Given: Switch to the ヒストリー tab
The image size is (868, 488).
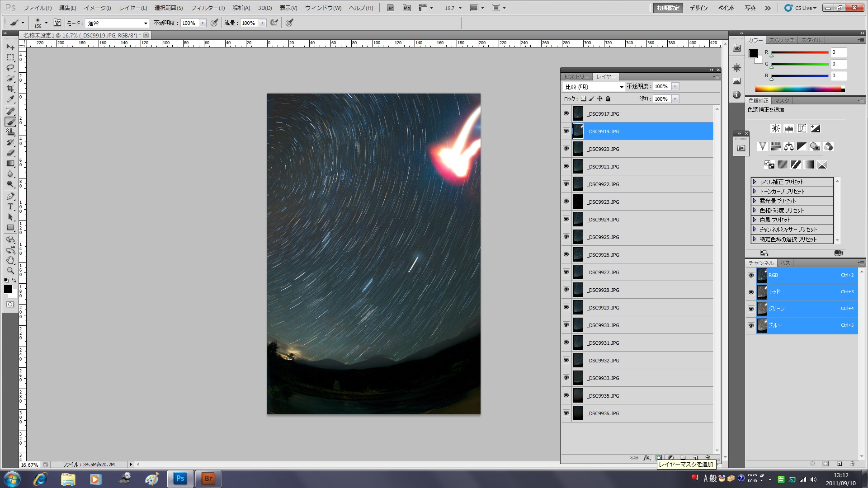Looking at the screenshot, I should tap(576, 77).
